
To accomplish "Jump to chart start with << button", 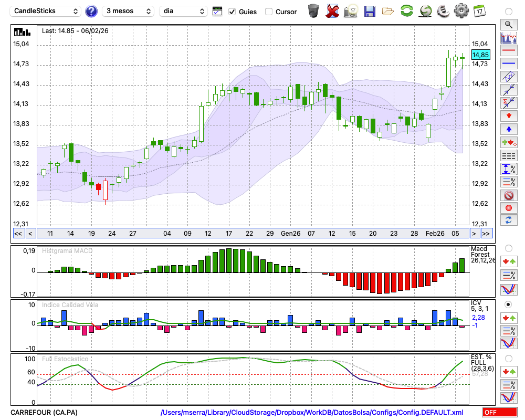I will (x=18, y=234).
